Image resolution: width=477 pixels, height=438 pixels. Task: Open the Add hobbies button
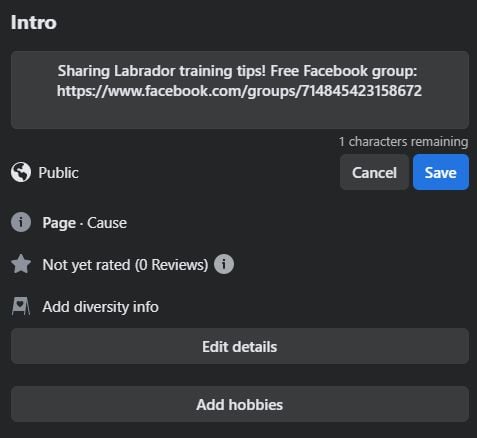[x=240, y=404]
